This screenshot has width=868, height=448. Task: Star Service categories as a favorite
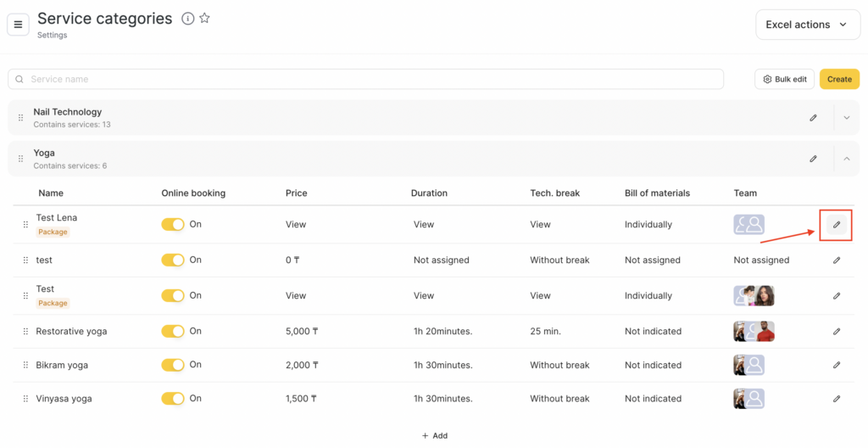coord(204,19)
